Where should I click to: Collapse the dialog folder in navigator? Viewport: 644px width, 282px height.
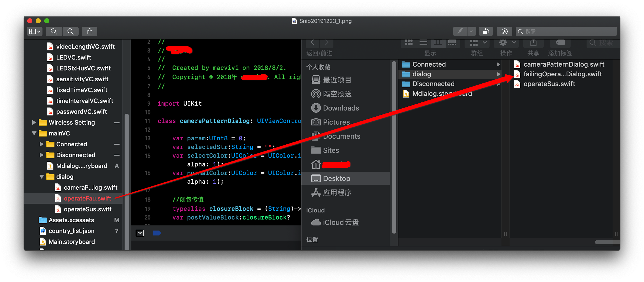[x=41, y=177]
